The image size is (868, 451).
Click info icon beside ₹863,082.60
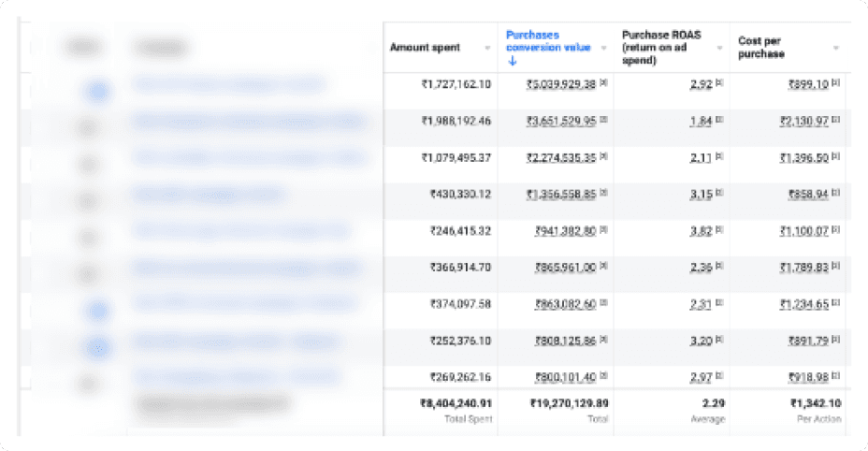pos(604,302)
